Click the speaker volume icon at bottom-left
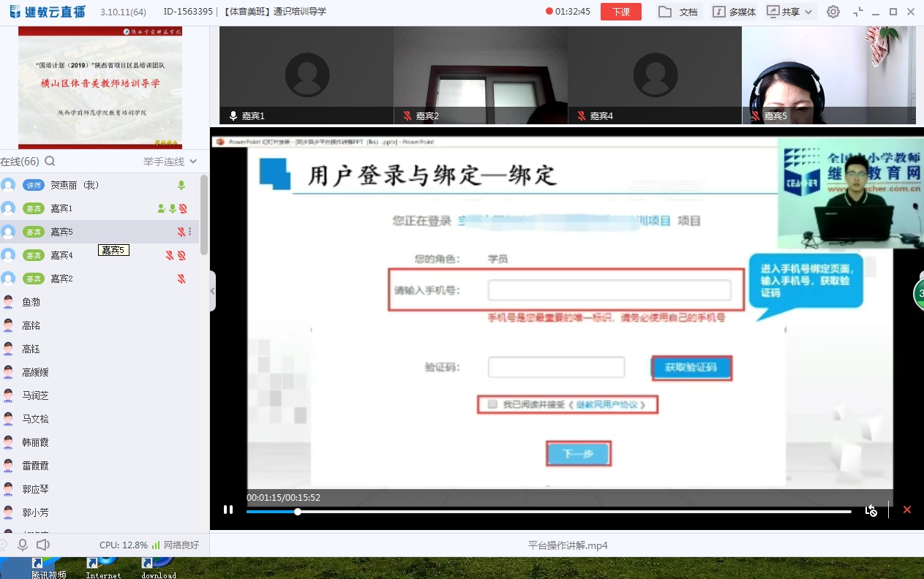Viewport: 924px width, 579px height. (x=43, y=545)
